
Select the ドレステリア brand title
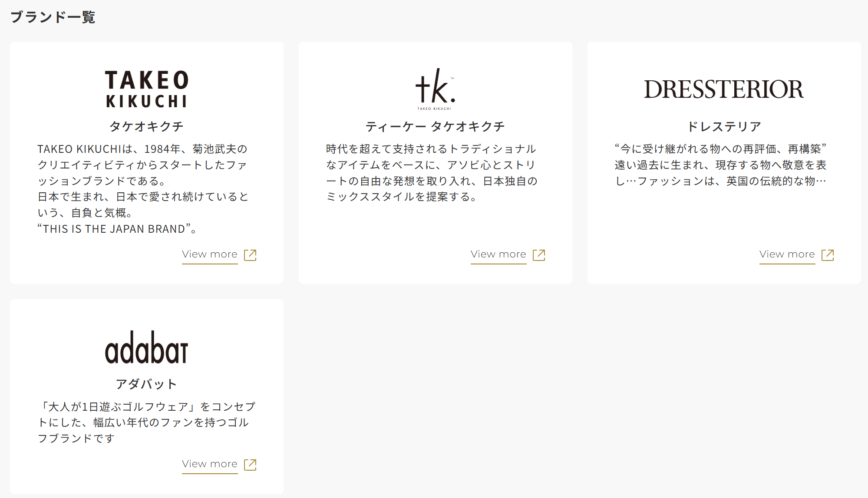pyautogui.click(x=724, y=126)
